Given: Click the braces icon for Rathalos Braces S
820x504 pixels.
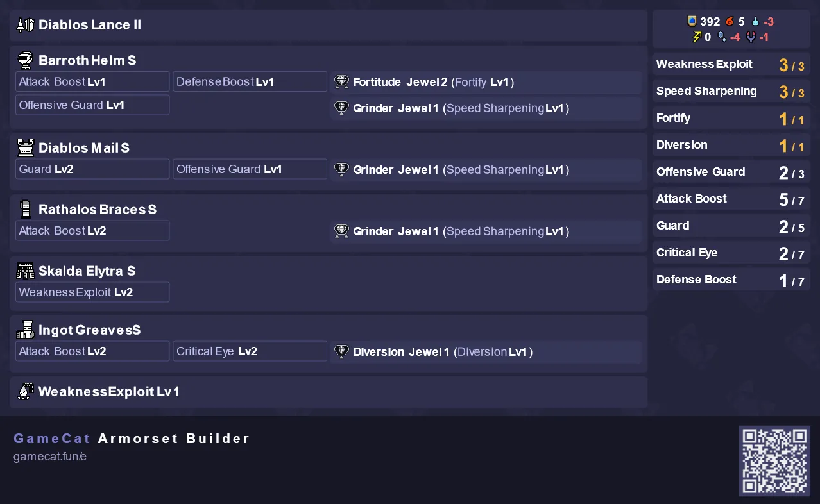Looking at the screenshot, I should [25, 209].
